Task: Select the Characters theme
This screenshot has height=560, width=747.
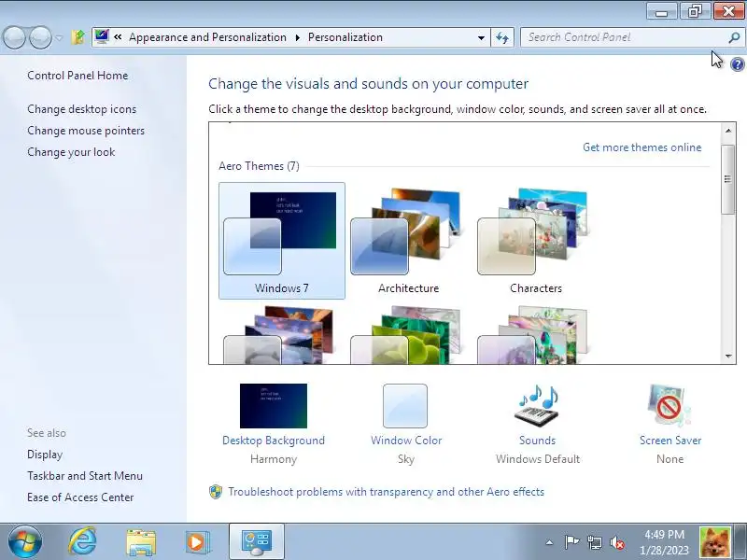Action: point(535,241)
